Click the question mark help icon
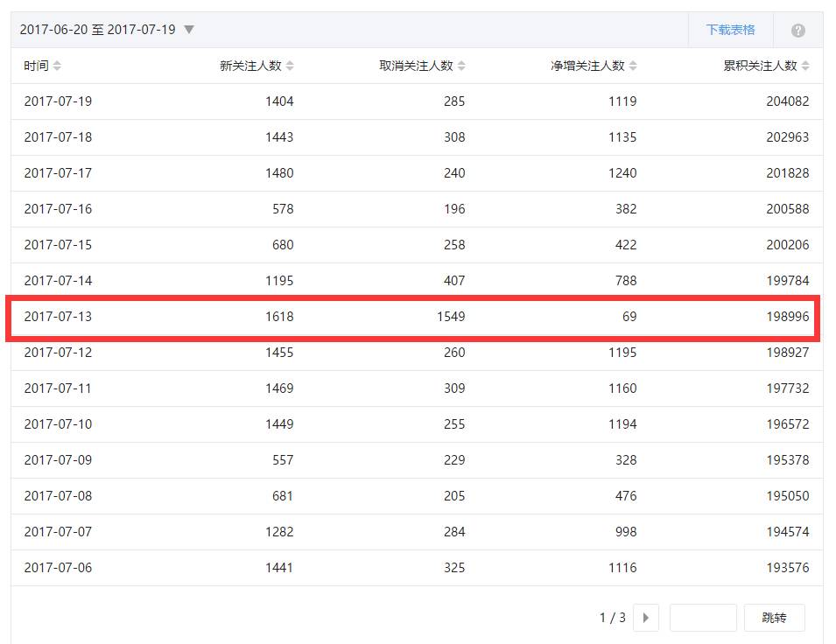The height and width of the screenshot is (644, 836). click(797, 31)
